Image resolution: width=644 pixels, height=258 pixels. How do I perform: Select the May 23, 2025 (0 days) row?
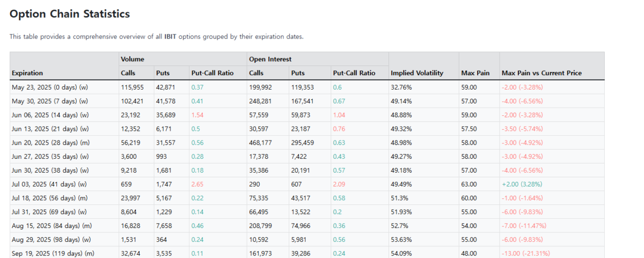pos(307,87)
